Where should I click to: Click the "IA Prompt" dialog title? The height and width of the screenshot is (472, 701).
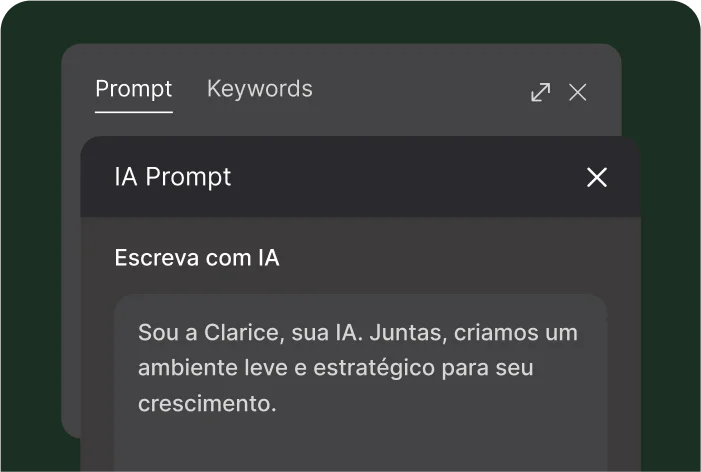(173, 177)
